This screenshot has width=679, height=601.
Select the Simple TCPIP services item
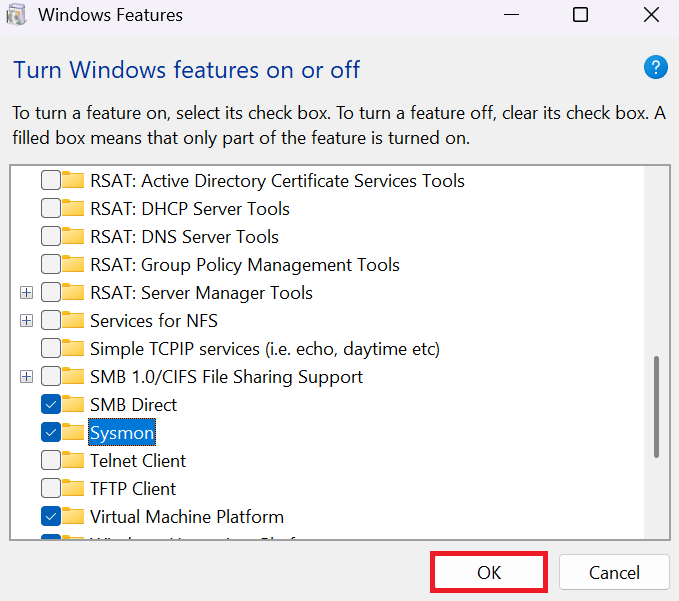click(264, 349)
